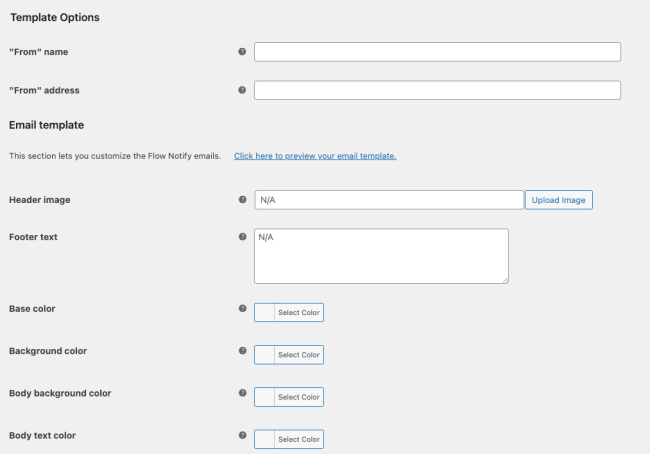Open Header image help tooltip icon
Viewport: 650px width, 454px height.
click(x=243, y=199)
